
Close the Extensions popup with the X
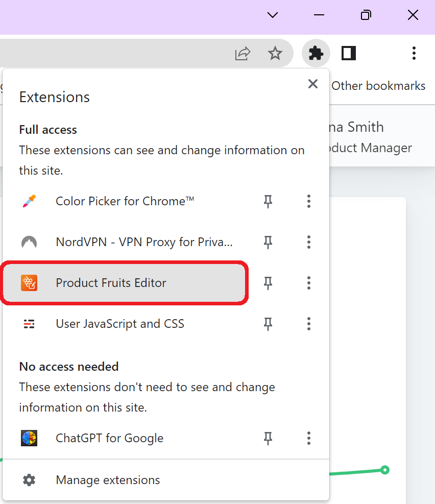tap(312, 84)
